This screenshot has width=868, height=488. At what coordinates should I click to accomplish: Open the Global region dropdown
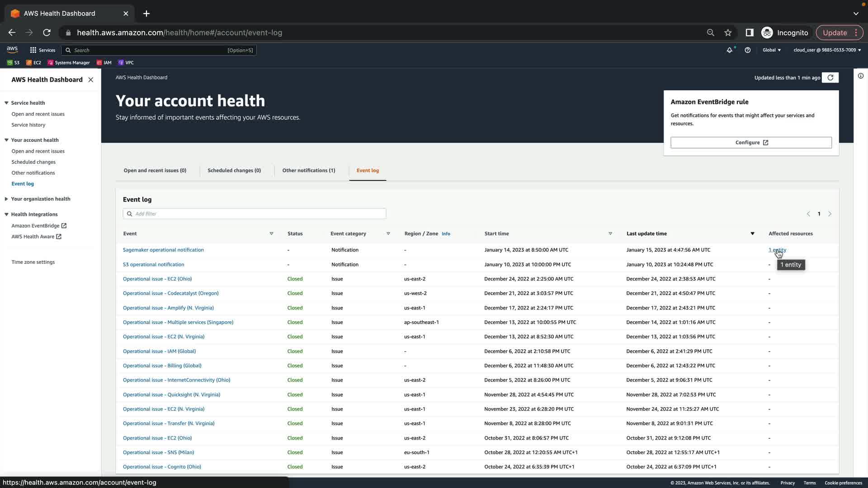[x=772, y=50]
